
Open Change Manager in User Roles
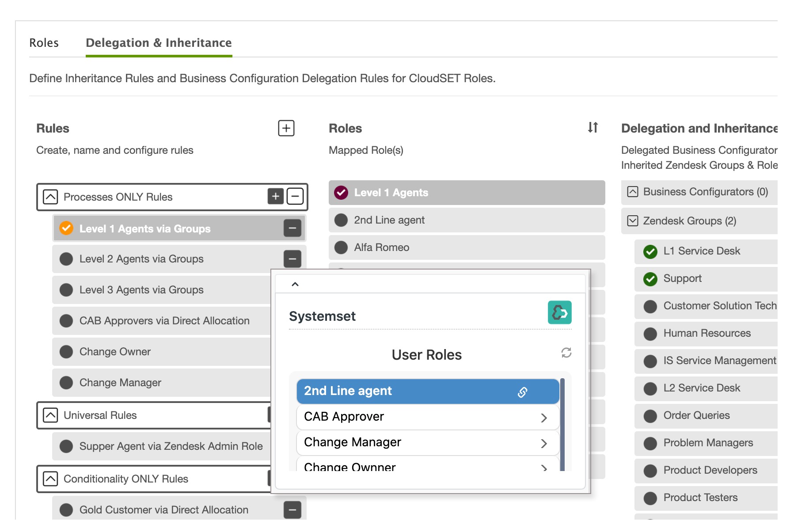pos(428,443)
